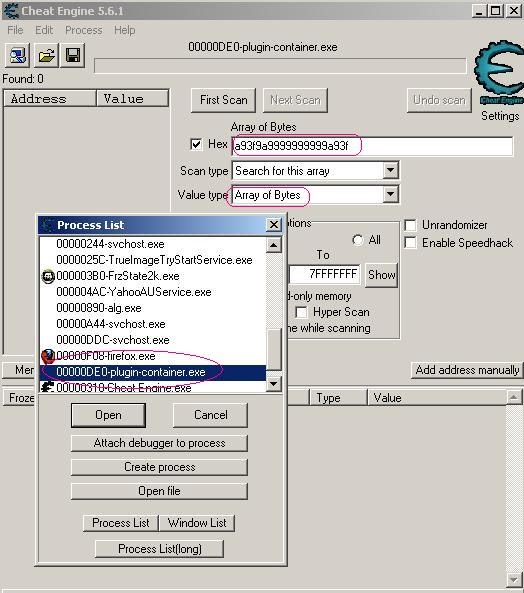Click the Process List(long) button
The height and width of the screenshot is (593, 524).
pyautogui.click(x=159, y=549)
